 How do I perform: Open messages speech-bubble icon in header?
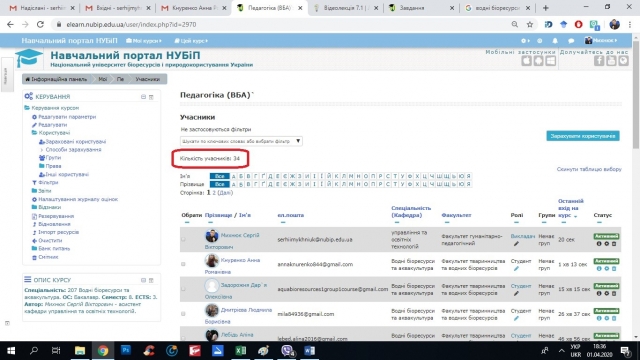pyautogui.click(x=571, y=41)
